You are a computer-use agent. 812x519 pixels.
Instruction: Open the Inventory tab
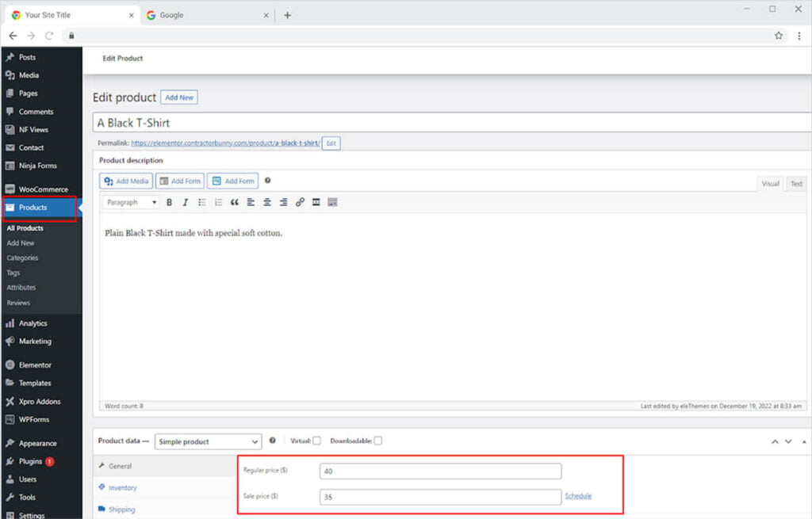pos(123,488)
